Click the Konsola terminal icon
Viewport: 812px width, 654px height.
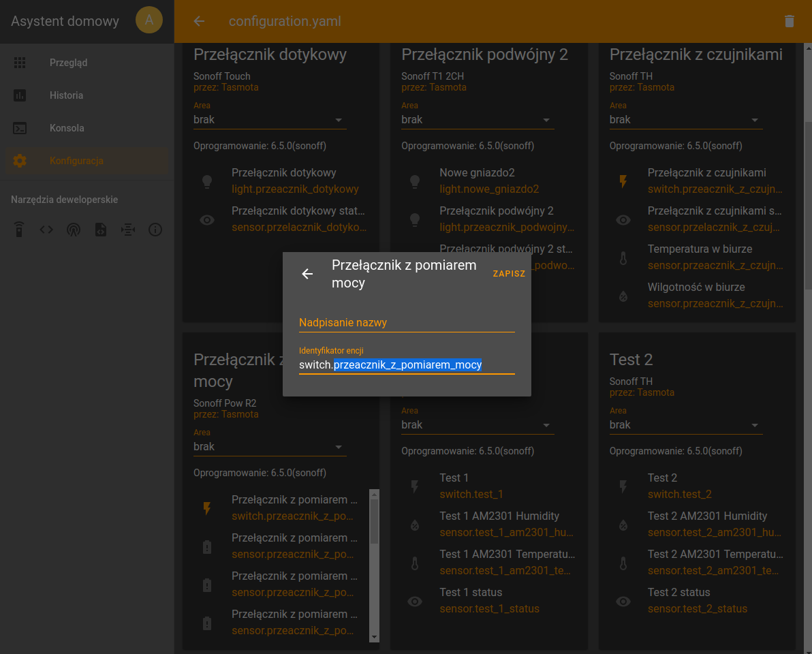(x=20, y=128)
